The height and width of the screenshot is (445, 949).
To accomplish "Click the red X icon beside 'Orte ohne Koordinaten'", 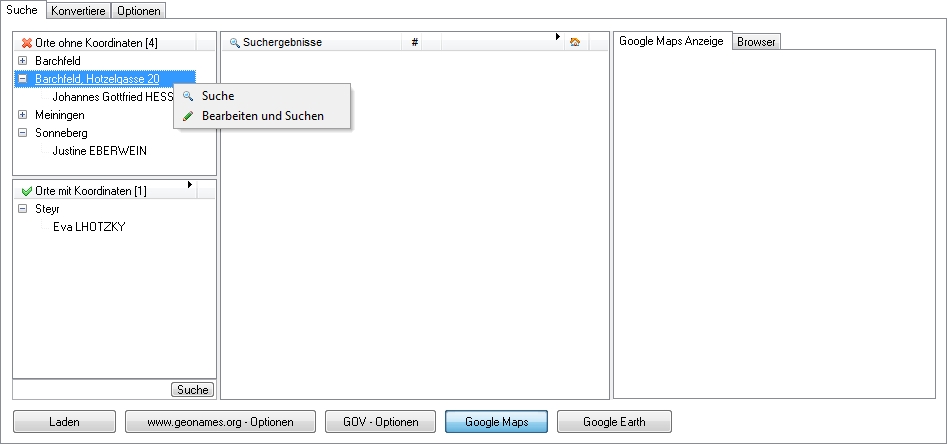I will coord(27,43).
